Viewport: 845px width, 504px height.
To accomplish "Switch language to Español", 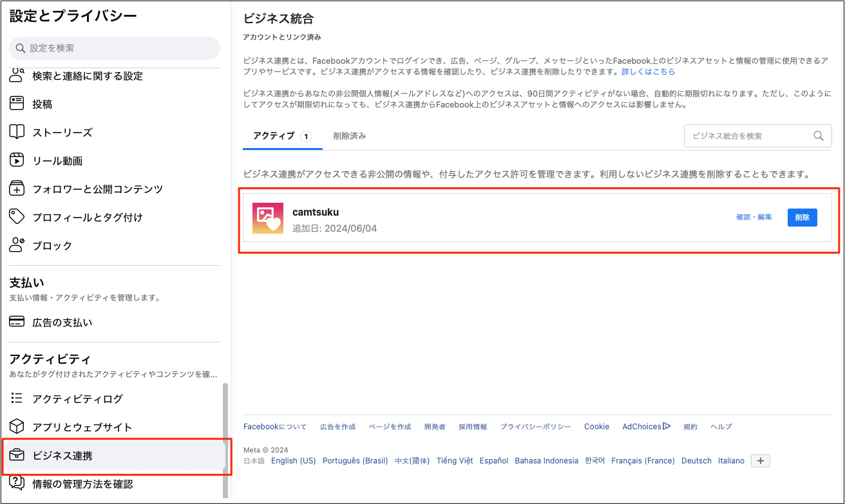I will 494,461.
